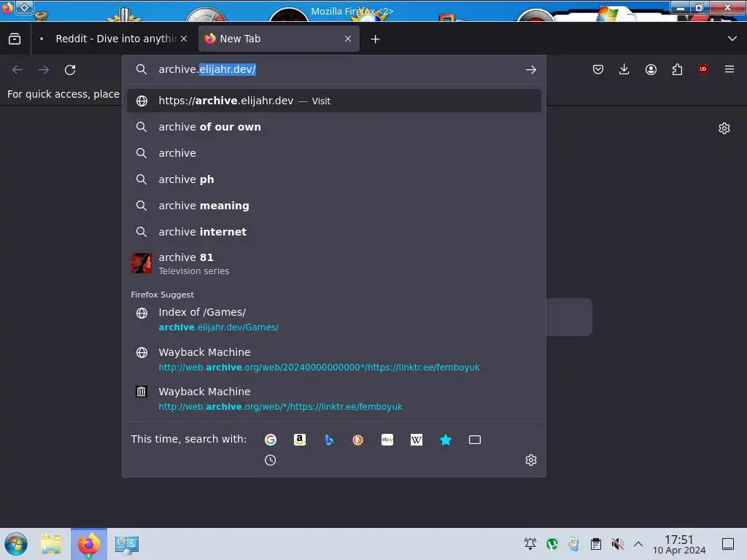The image size is (747, 560).
Task: Select plain 'archive' search suggestion
Action: click(x=333, y=153)
